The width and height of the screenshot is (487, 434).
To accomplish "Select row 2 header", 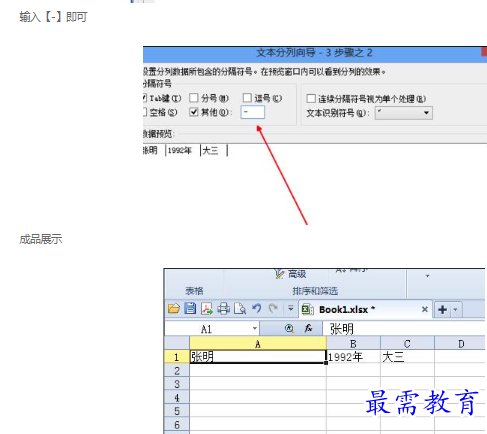I will (x=177, y=371).
